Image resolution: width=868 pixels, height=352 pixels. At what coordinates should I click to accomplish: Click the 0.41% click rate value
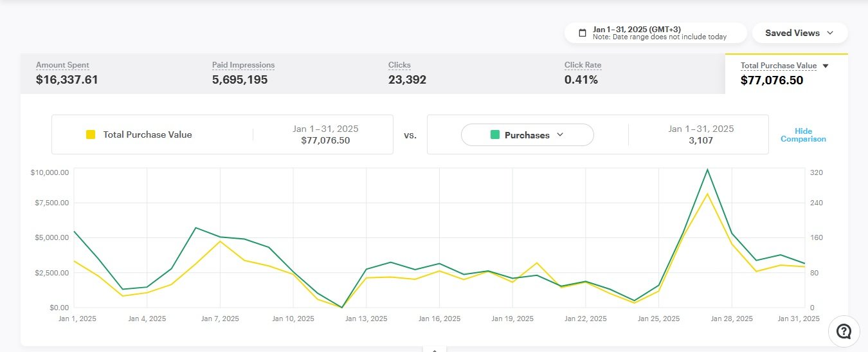581,80
